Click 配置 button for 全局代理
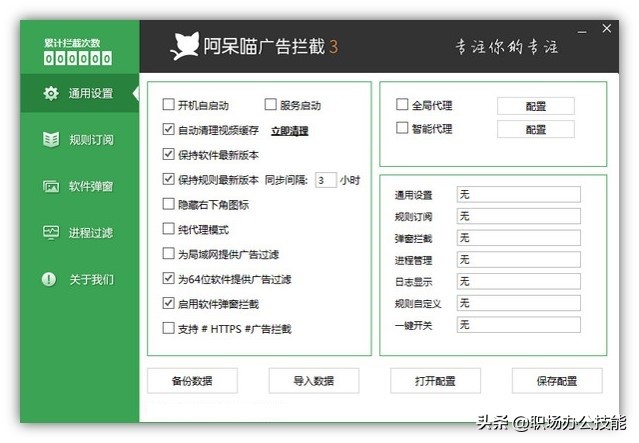The image size is (639, 443). tap(535, 106)
